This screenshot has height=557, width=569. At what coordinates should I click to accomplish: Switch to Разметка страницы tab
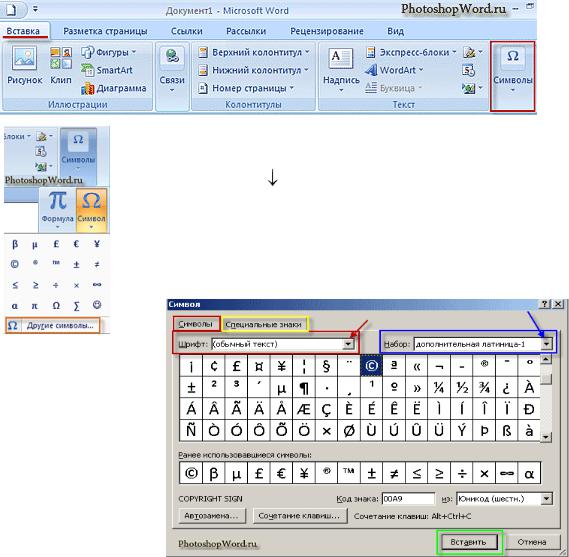point(105,31)
